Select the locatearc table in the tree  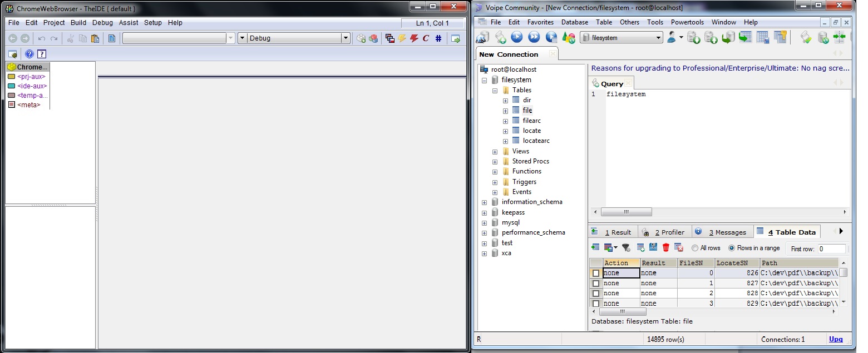(x=536, y=141)
